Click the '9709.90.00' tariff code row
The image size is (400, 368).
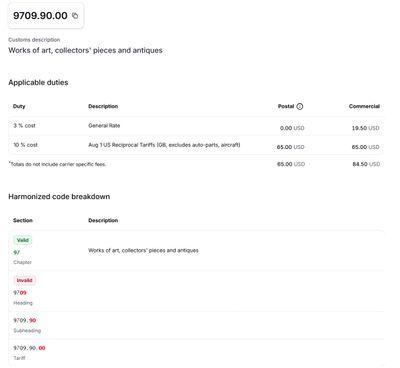pos(29,348)
